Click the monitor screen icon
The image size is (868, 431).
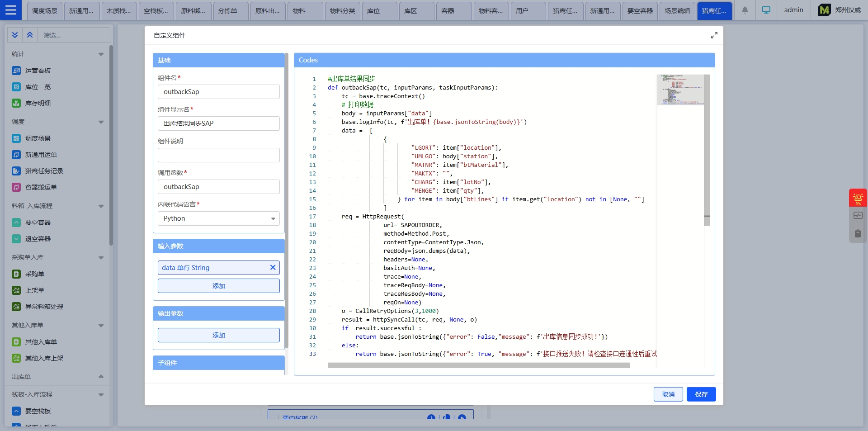click(x=766, y=10)
